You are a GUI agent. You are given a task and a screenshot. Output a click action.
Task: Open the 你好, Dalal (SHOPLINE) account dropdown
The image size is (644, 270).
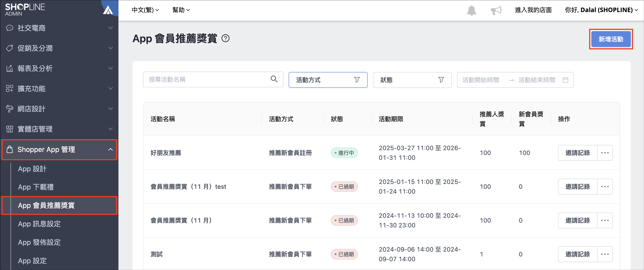click(601, 10)
